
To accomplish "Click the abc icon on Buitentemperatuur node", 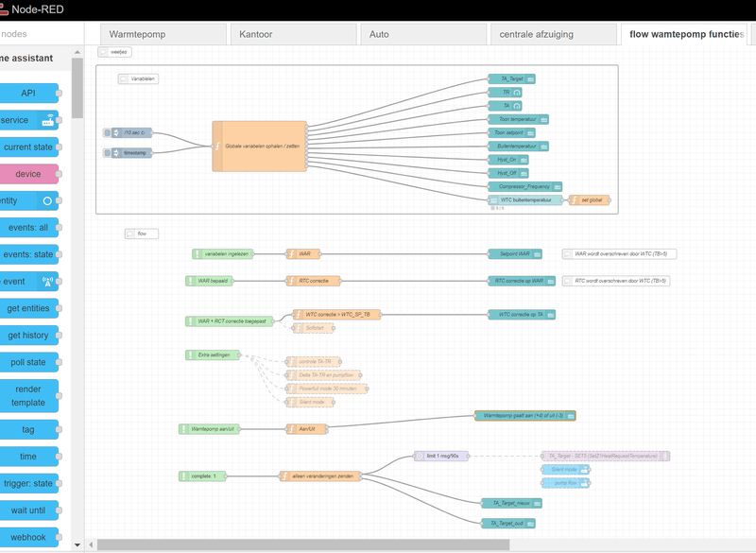I will coord(544,147).
